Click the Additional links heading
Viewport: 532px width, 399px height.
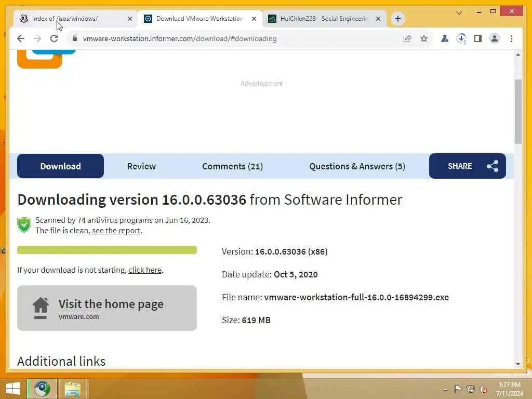[x=61, y=362]
